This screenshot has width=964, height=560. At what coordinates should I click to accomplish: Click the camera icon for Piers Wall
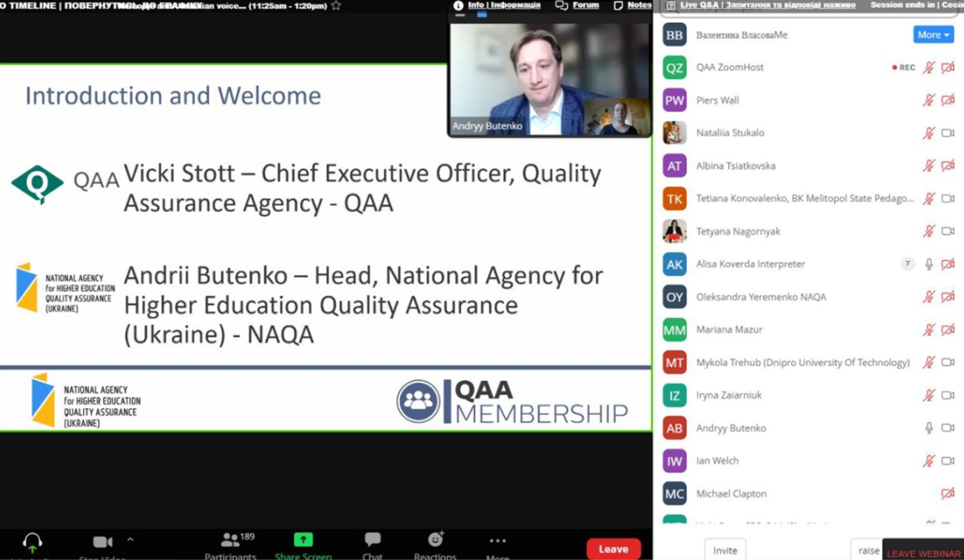click(948, 100)
